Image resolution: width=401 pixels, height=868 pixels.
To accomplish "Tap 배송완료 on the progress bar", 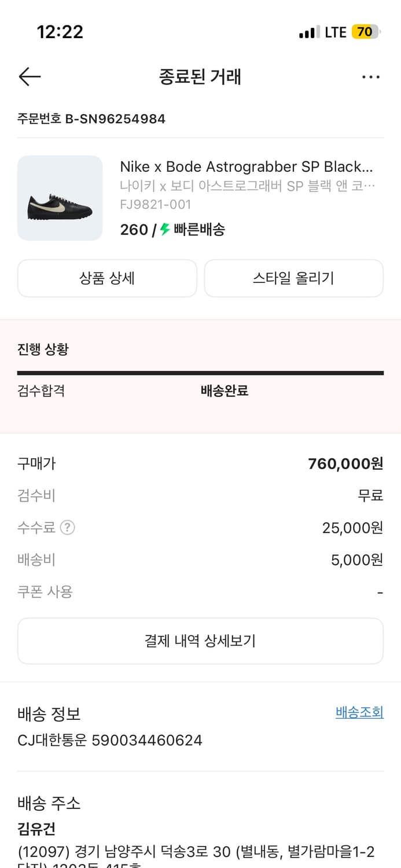I will pos(224,391).
